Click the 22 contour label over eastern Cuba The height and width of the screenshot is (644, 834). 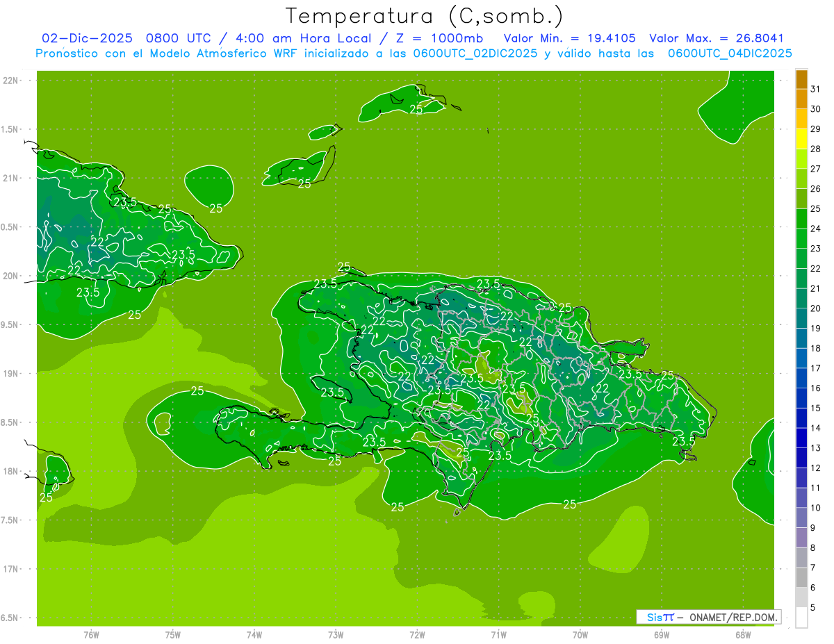click(x=97, y=242)
